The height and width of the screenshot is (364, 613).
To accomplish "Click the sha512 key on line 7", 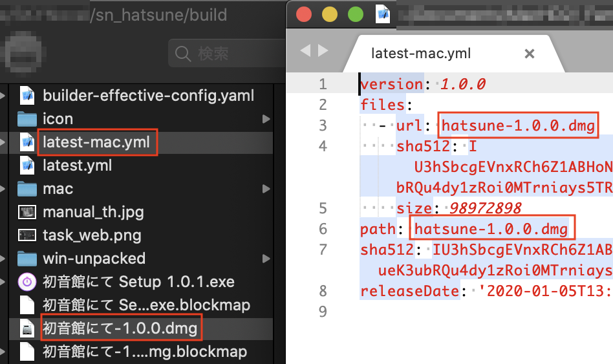I will click(x=387, y=250).
